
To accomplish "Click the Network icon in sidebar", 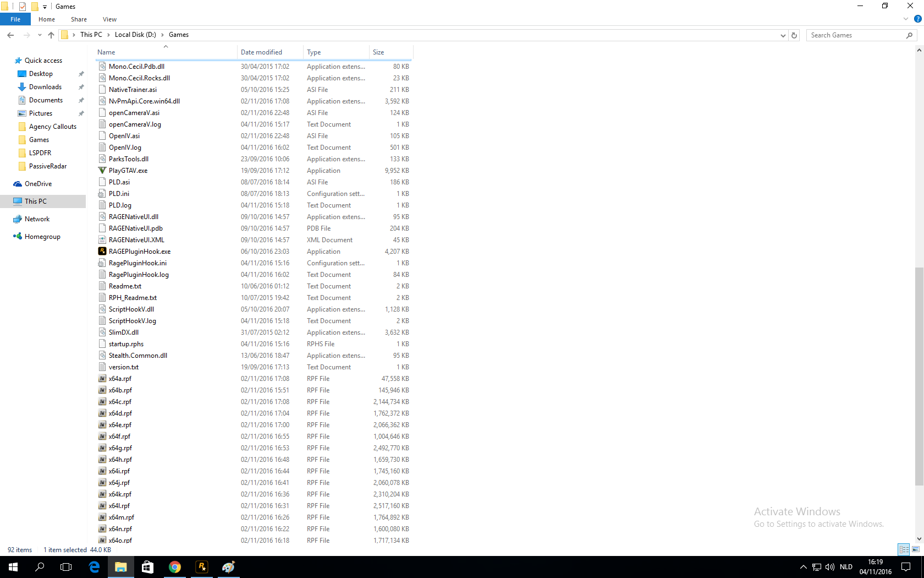I will coord(18,219).
